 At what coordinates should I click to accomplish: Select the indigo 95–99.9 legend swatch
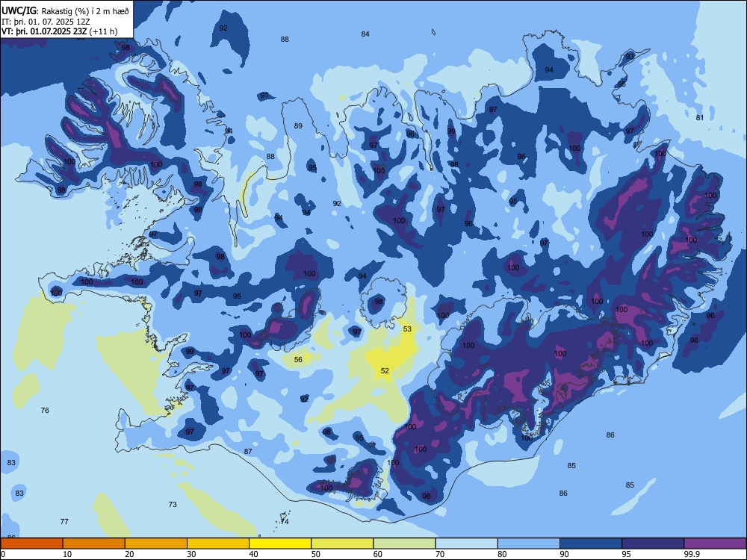tap(653, 544)
